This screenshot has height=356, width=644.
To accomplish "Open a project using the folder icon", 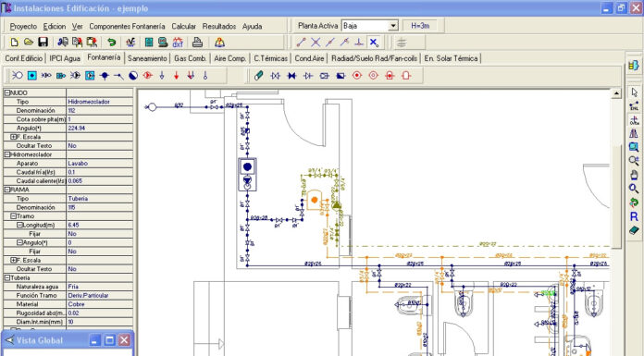I will click(x=29, y=42).
